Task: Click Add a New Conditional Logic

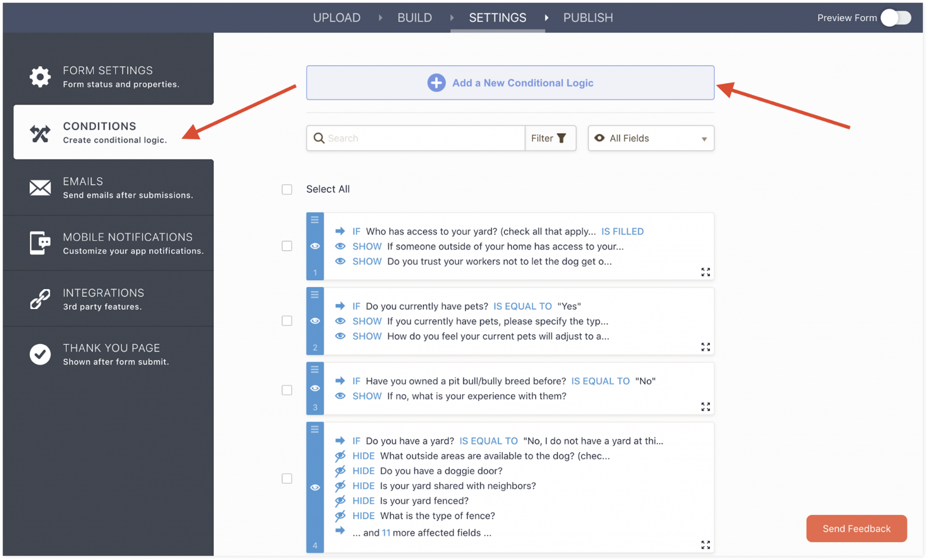Action: (x=522, y=83)
